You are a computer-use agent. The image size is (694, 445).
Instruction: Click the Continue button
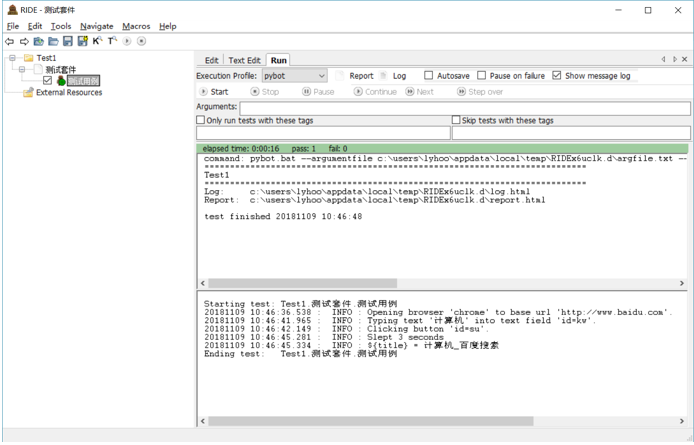click(375, 92)
